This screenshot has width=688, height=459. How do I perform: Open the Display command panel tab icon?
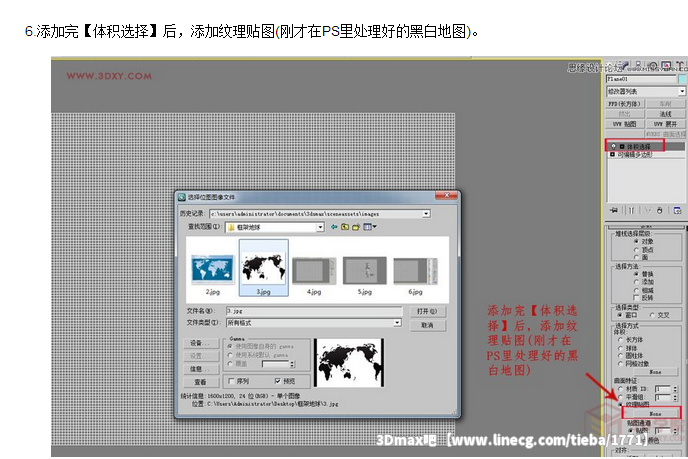666,66
